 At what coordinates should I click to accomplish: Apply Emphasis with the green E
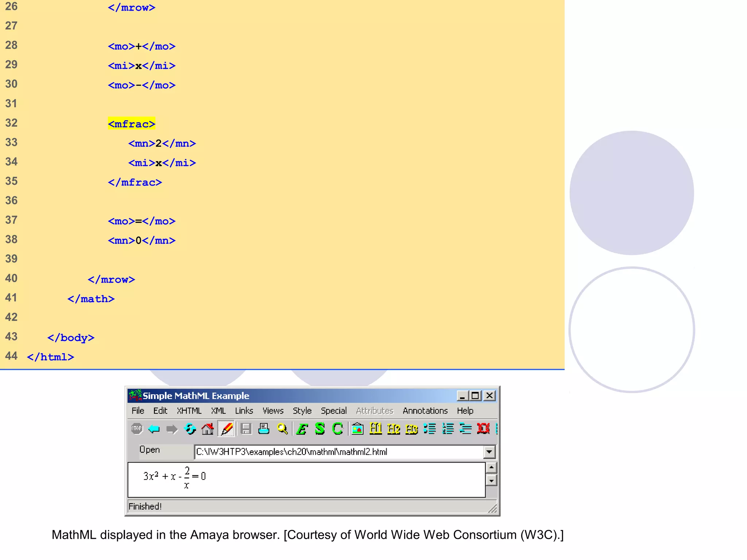[x=302, y=429]
